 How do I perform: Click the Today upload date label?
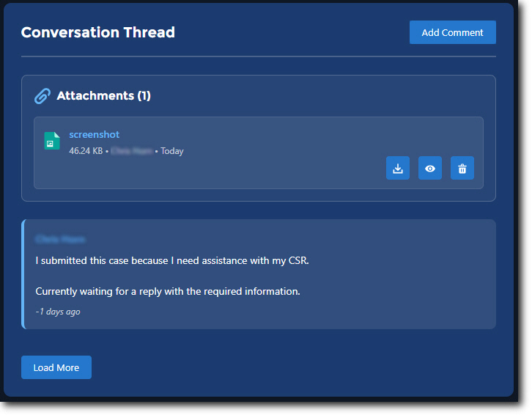click(172, 151)
